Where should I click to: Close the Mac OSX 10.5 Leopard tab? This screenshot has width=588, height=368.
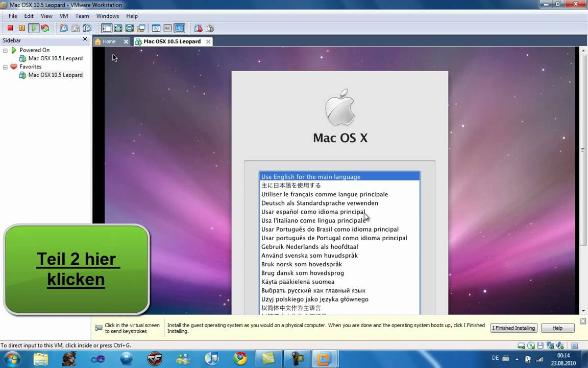click(x=208, y=42)
